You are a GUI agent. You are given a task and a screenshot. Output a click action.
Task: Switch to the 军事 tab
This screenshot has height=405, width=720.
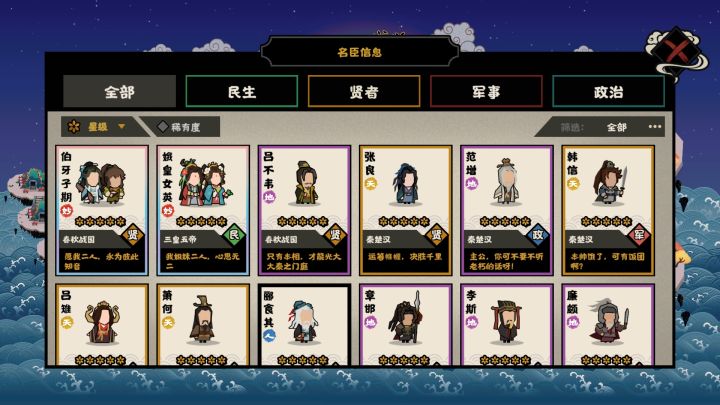[486, 92]
